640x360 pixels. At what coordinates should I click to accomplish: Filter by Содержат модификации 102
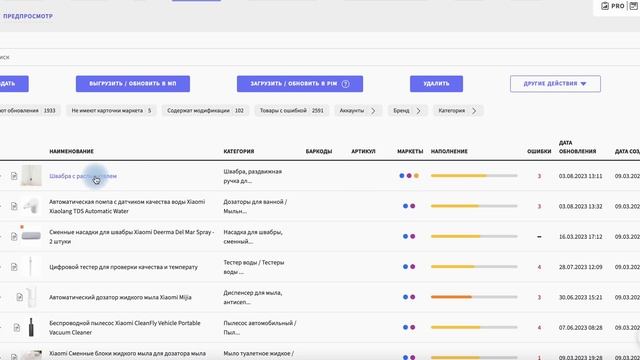pyautogui.click(x=205, y=111)
